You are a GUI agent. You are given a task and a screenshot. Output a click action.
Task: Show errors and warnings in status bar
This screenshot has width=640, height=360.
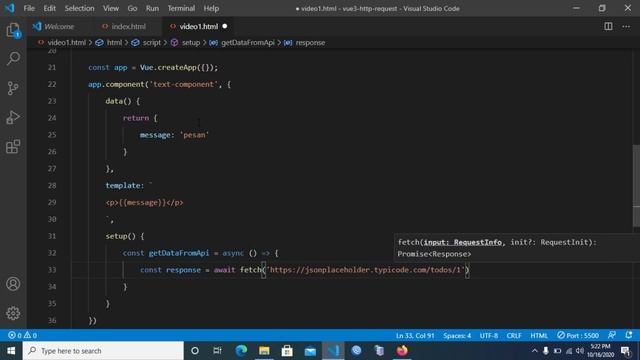tap(22, 336)
